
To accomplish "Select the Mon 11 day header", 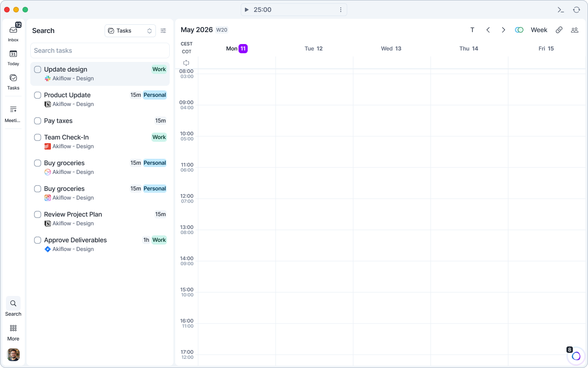I will (x=237, y=49).
